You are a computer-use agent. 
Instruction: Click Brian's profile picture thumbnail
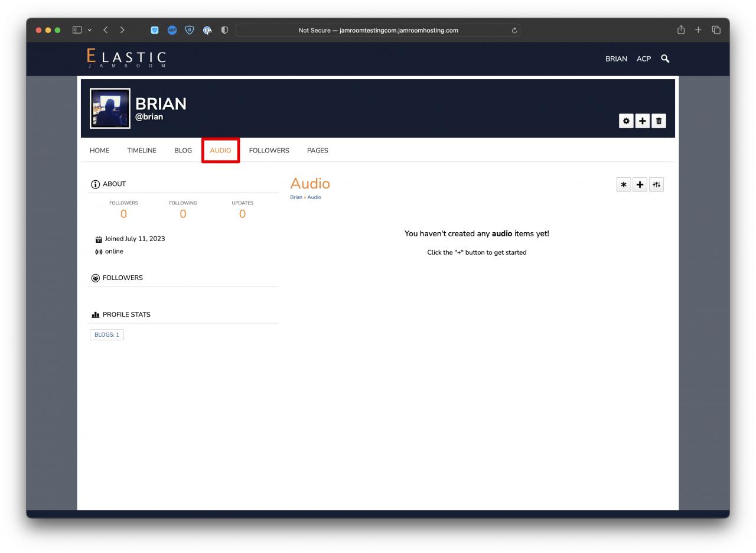110,109
